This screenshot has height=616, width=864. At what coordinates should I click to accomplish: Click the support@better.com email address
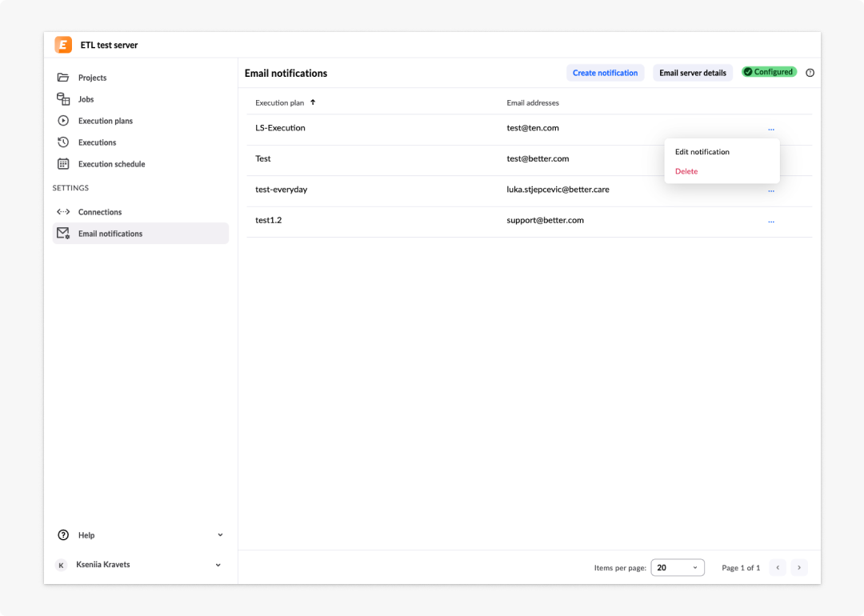pyautogui.click(x=545, y=220)
